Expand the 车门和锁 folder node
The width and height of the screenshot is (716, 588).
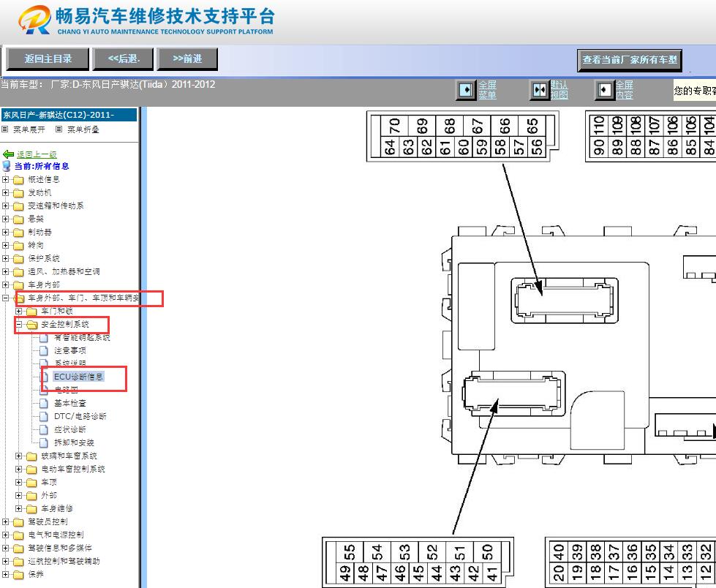pos(19,312)
